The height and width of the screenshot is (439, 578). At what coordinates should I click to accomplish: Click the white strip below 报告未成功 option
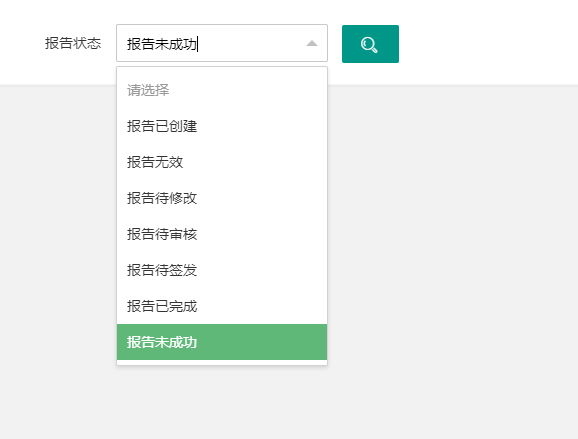coord(222,362)
